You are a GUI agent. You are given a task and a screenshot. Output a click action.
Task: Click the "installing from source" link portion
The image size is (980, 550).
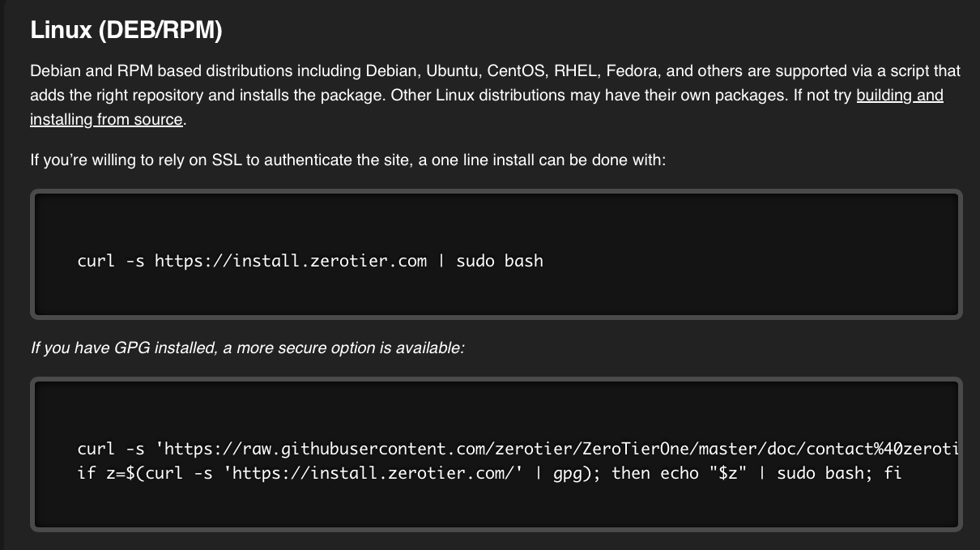pos(106,119)
